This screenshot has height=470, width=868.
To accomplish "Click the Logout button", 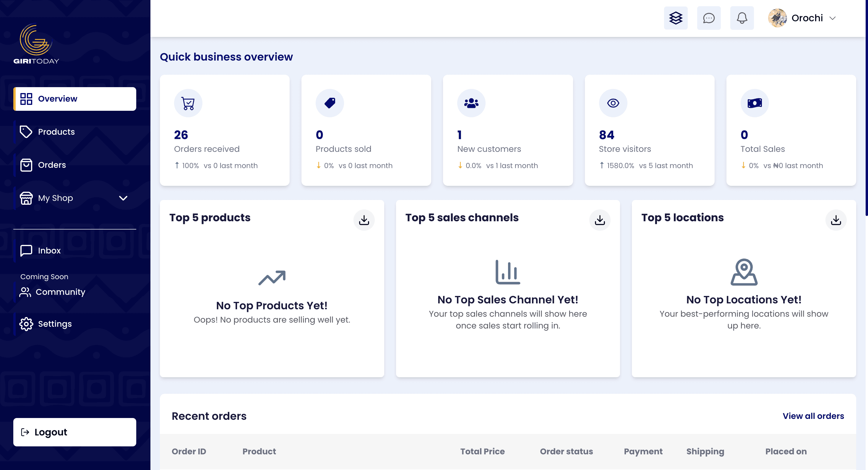I will (x=74, y=432).
